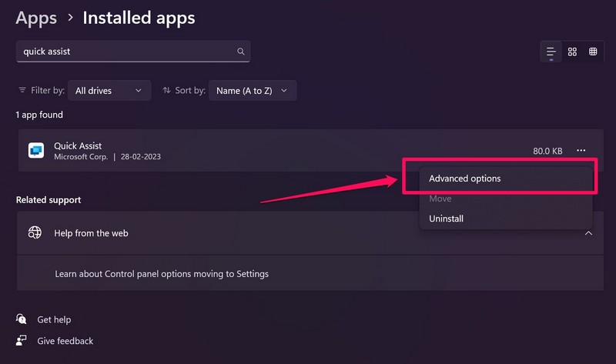Viewport: 616px width, 364px height.
Task: Click the search magnifier icon
Action: pos(241,52)
